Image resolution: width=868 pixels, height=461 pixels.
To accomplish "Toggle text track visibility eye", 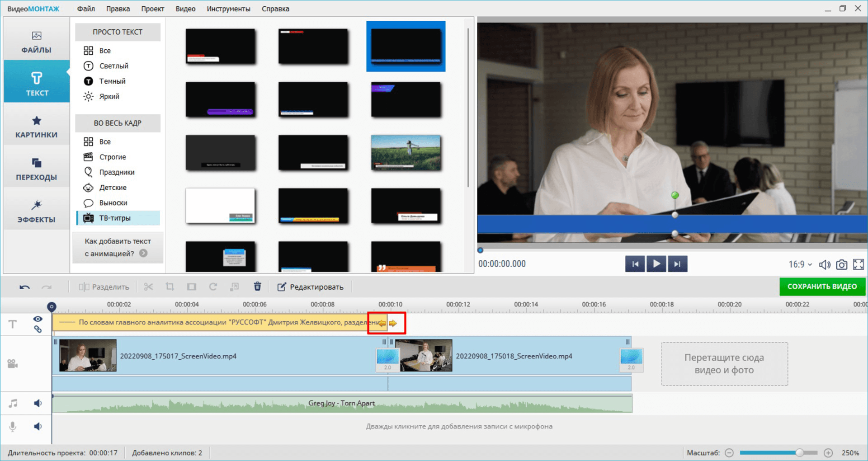I will (38, 319).
